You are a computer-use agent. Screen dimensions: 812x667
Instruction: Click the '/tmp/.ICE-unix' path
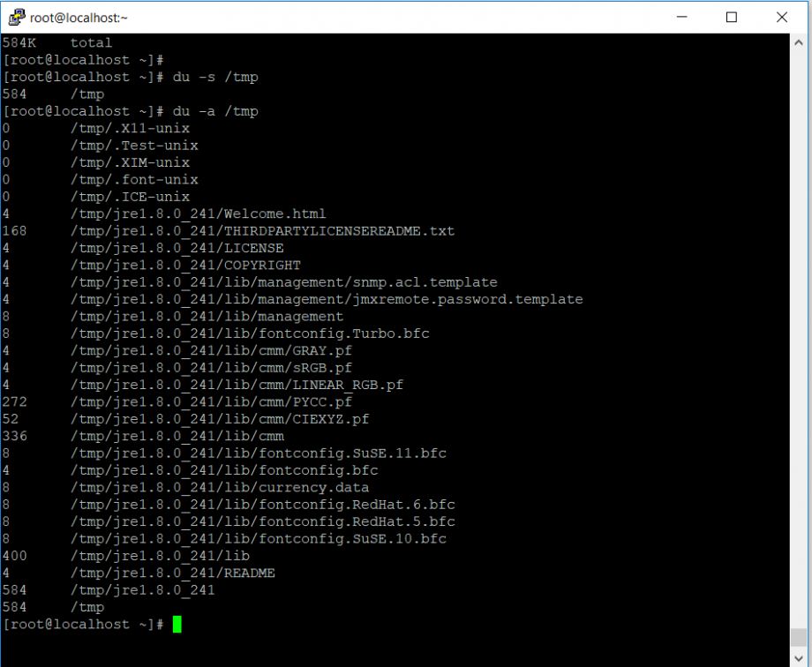130,197
